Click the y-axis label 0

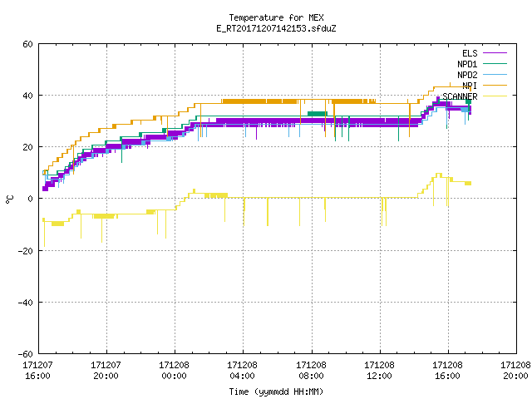30,199
